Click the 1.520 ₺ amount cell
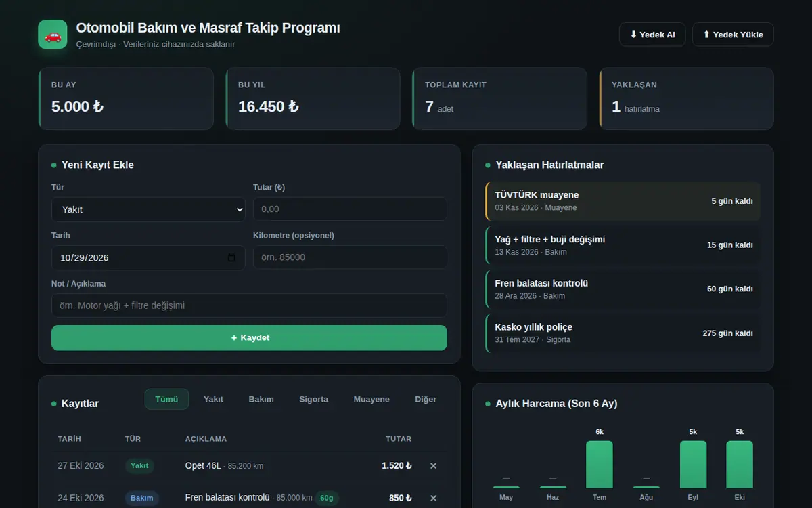Image resolution: width=812 pixels, height=508 pixels. pos(397,466)
